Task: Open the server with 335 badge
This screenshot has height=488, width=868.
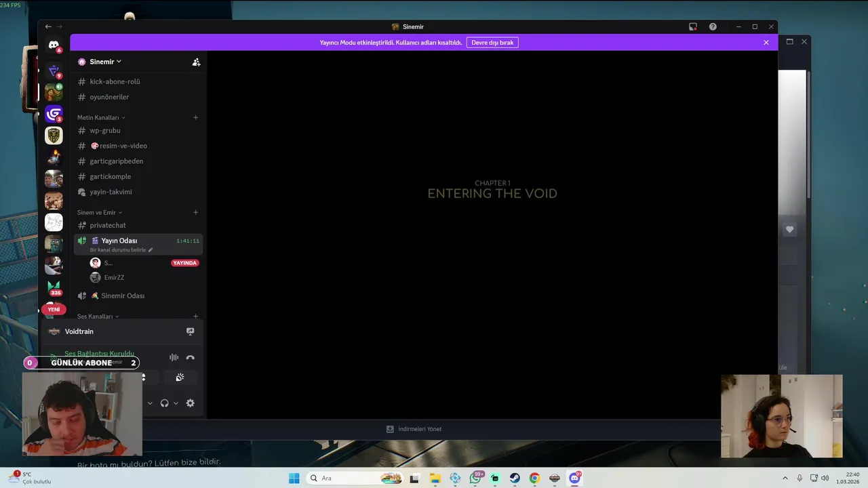Action: pyautogui.click(x=54, y=287)
